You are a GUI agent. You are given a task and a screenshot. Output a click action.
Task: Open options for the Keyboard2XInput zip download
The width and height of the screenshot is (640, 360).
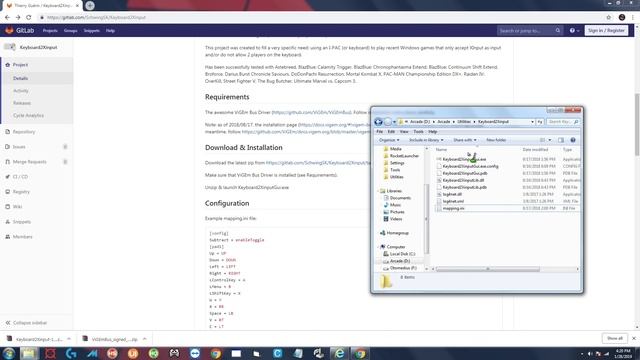click(69, 339)
